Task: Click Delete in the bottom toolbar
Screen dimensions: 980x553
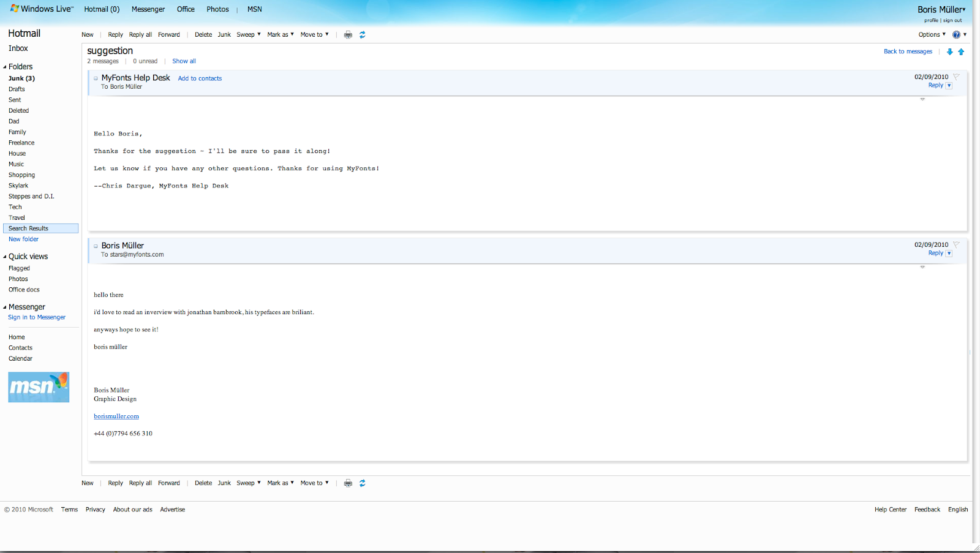Action: [x=203, y=483]
